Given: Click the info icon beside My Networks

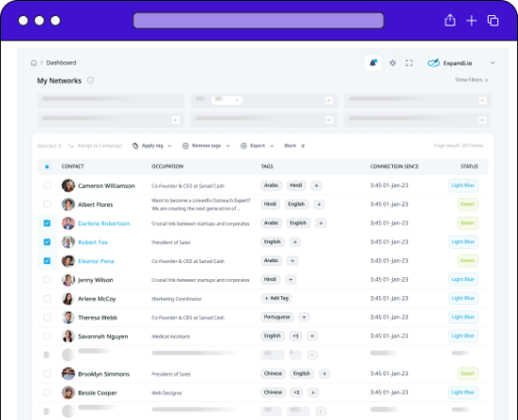Looking at the screenshot, I should click(x=90, y=80).
